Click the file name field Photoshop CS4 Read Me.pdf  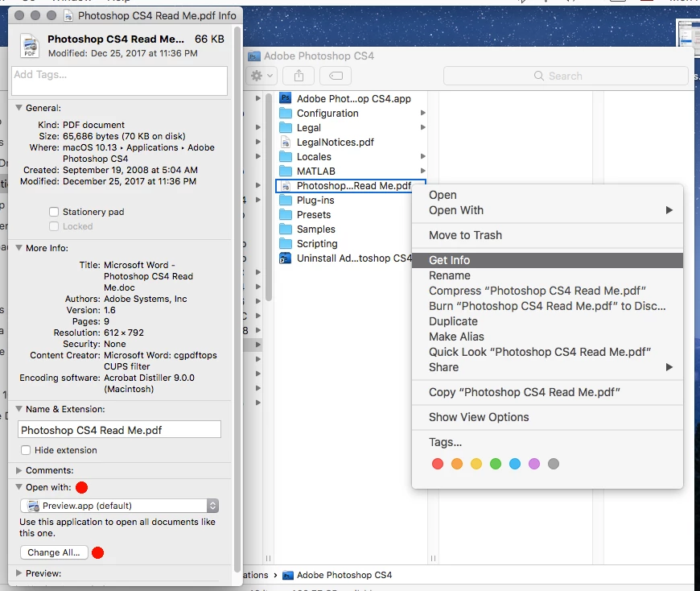[120, 430]
